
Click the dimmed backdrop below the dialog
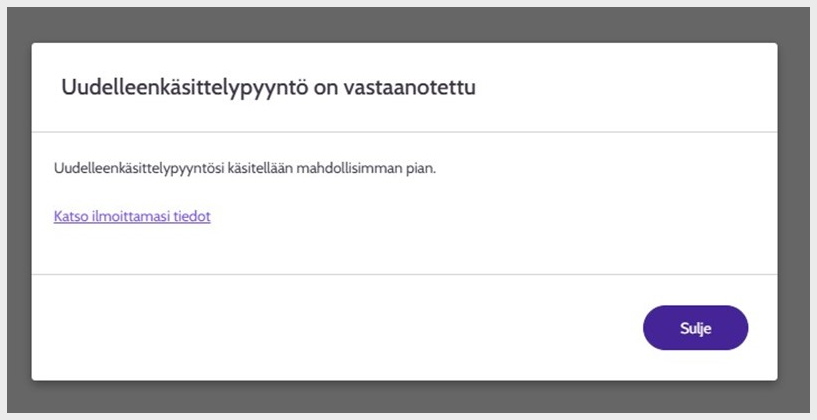click(400, 396)
